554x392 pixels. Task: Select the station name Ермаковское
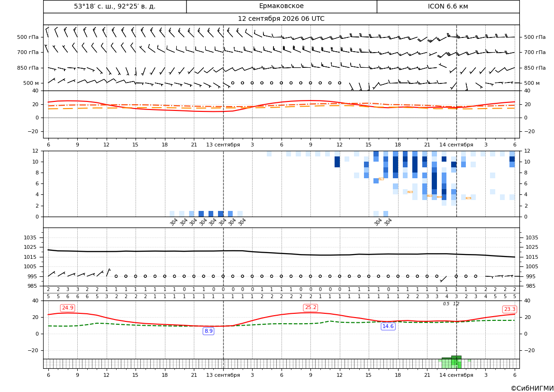click(x=281, y=6)
